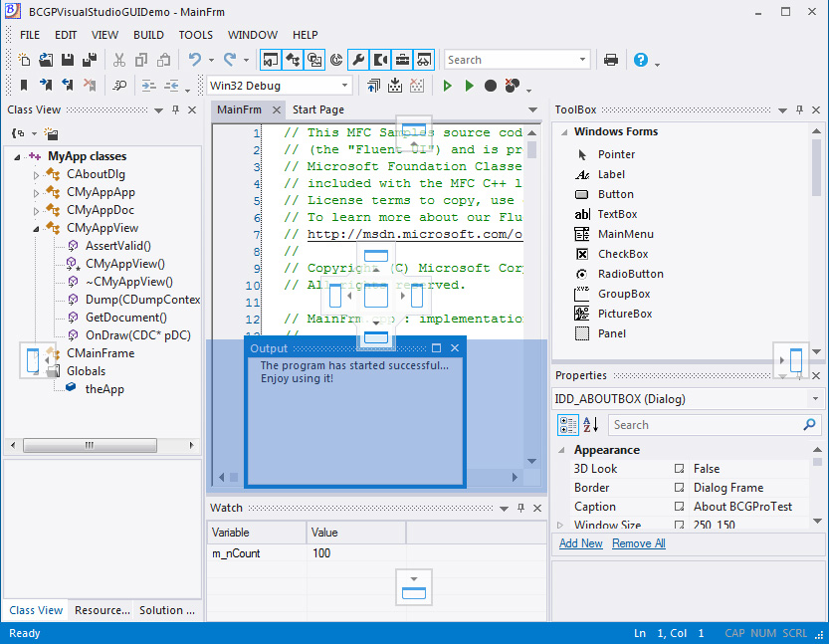Click the Undo icon

click(195, 58)
